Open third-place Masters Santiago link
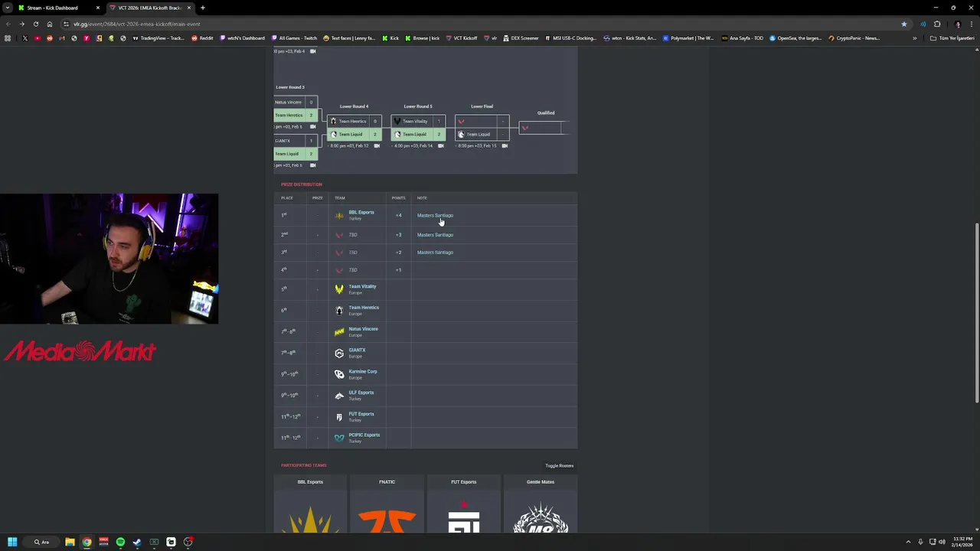 pos(435,253)
